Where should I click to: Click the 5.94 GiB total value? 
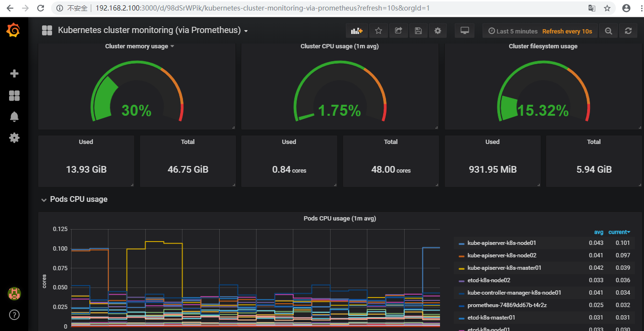pos(594,169)
